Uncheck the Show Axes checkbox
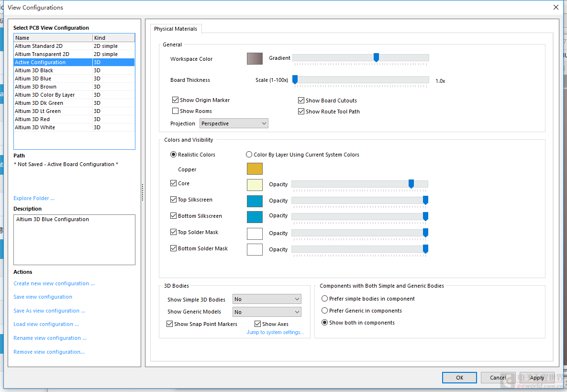Screen dimensions: 567x392 point(258,324)
